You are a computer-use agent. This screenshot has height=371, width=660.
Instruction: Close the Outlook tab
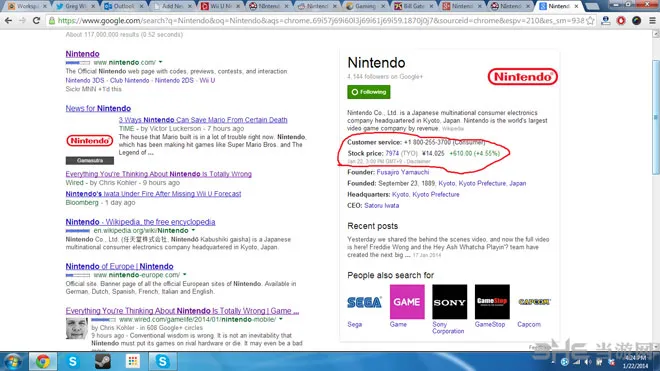141,6
